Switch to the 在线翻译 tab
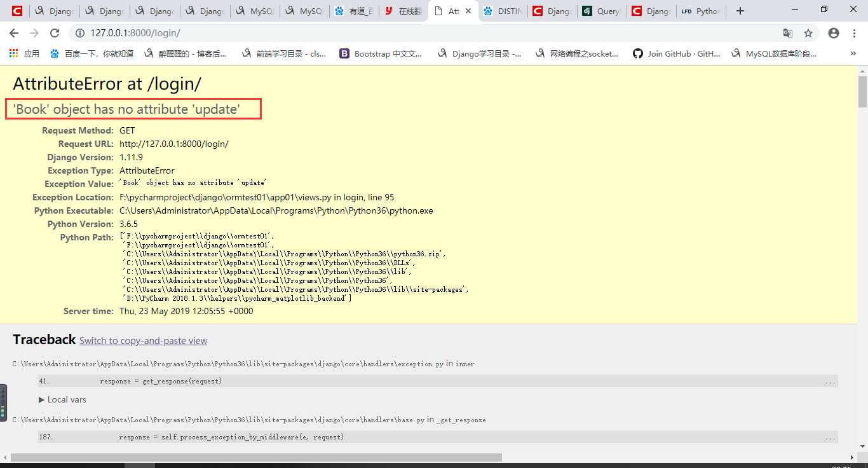The image size is (868, 468). click(x=403, y=11)
